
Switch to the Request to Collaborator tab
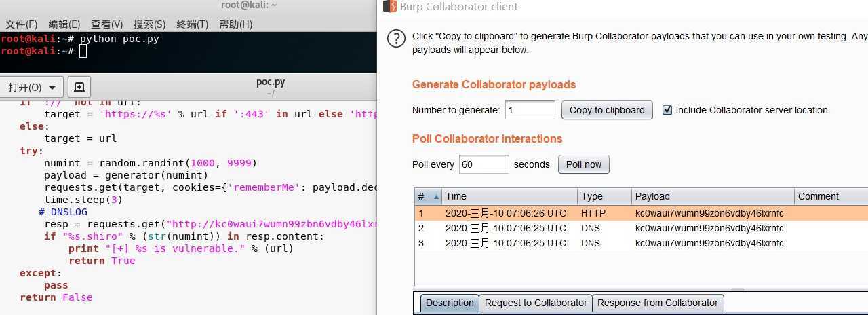tap(536, 303)
